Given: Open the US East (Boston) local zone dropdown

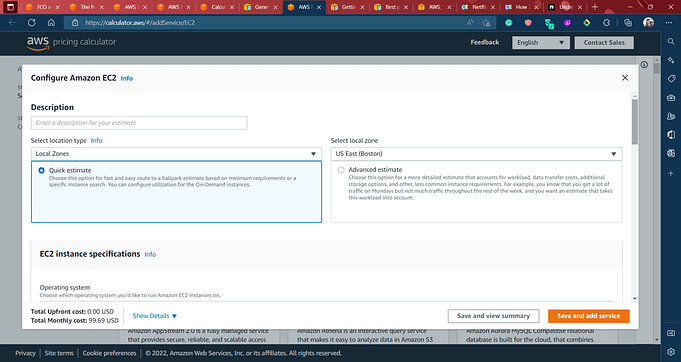Looking at the screenshot, I should [x=476, y=154].
